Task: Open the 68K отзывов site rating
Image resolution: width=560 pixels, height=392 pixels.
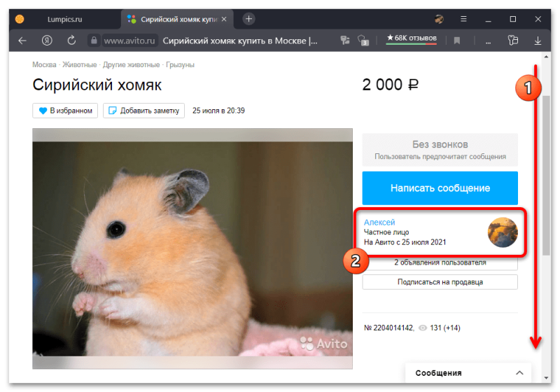Action: [412, 38]
